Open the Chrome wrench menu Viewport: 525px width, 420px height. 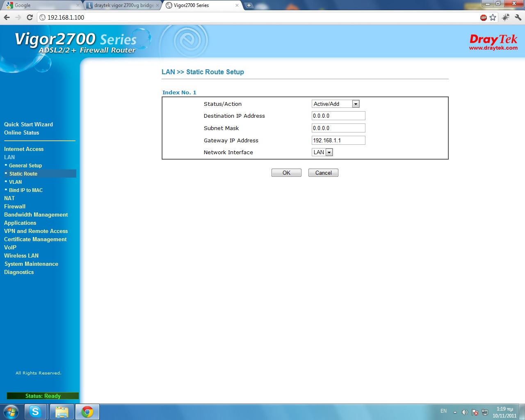[x=518, y=17]
